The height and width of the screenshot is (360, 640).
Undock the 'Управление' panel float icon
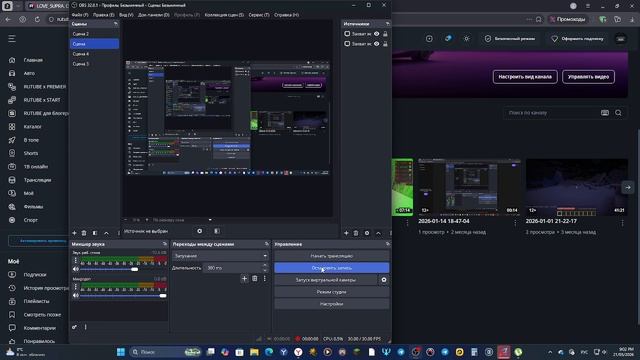387,244
